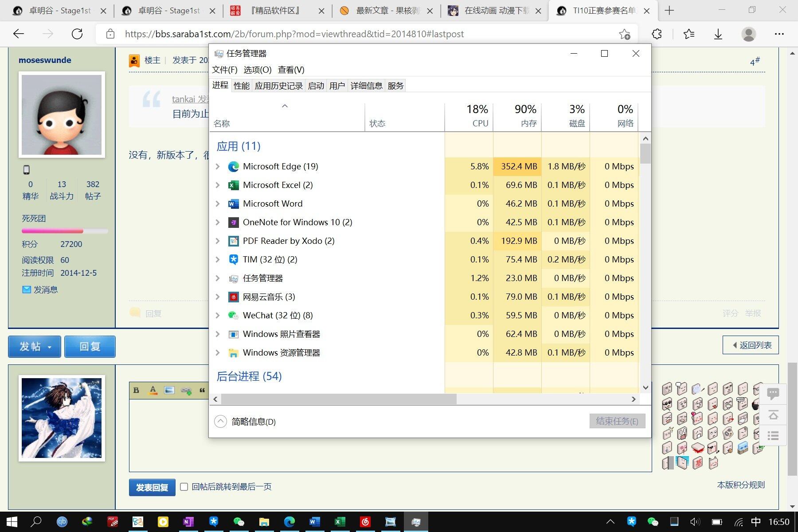Image resolution: width=798 pixels, height=532 pixels.
Task: Open the favorites list icon
Action: tap(688, 34)
